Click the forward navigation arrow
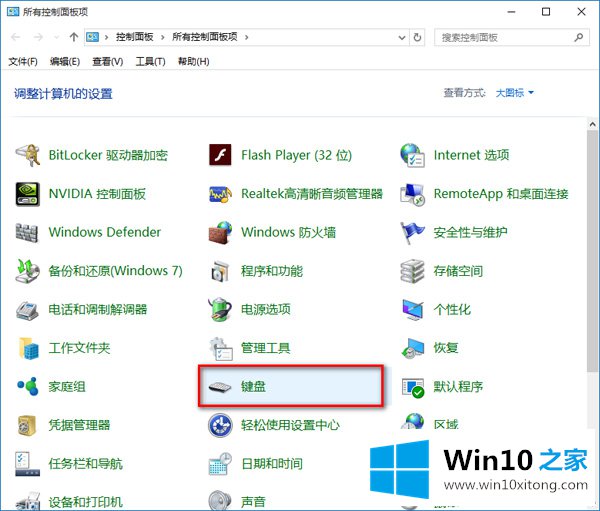This screenshot has height=511, width=600. 38,37
